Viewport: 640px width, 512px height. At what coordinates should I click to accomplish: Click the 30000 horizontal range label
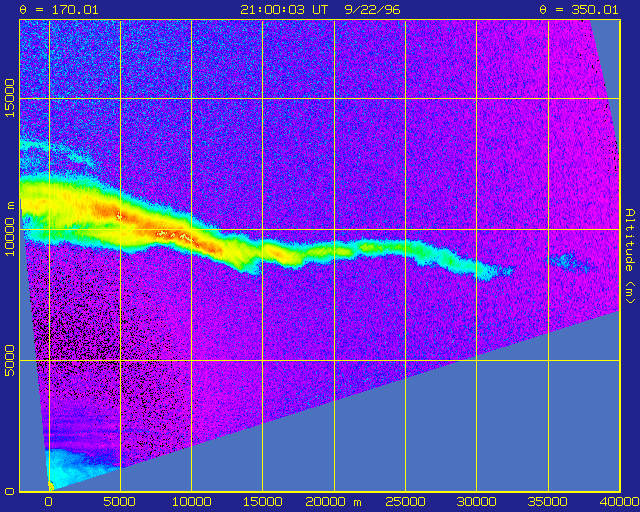pos(476,502)
